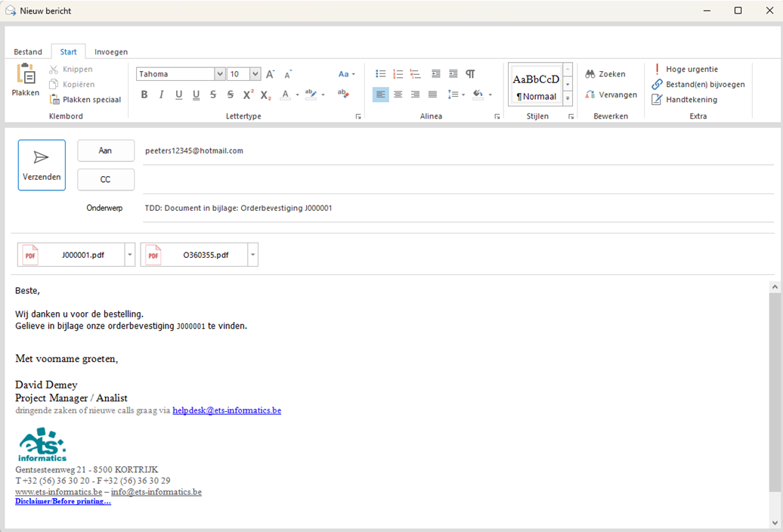
Task: Open the text highlight color dropdown arrow
Action: coord(323,94)
